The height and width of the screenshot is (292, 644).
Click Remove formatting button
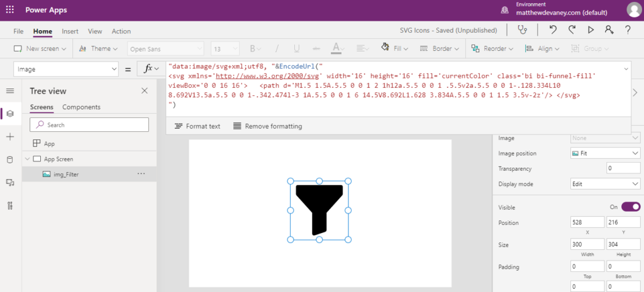(267, 126)
